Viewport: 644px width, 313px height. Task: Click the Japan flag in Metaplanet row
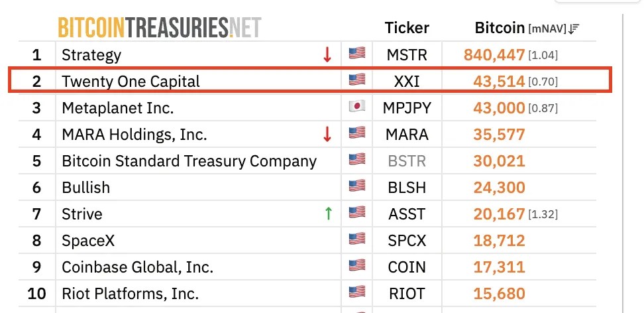[x=357, y=107]
